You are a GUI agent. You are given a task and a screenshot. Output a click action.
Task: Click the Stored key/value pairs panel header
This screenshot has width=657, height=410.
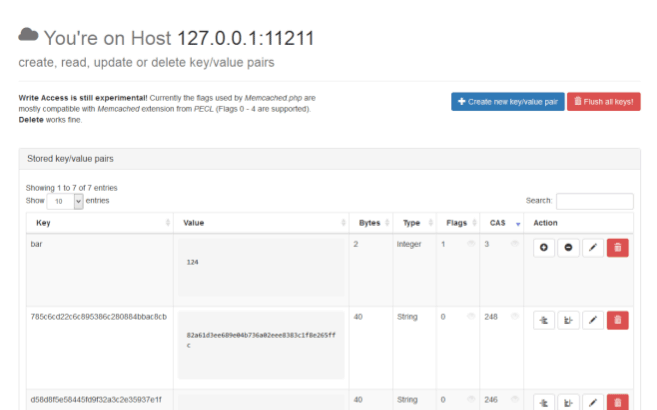coord(329,159)
